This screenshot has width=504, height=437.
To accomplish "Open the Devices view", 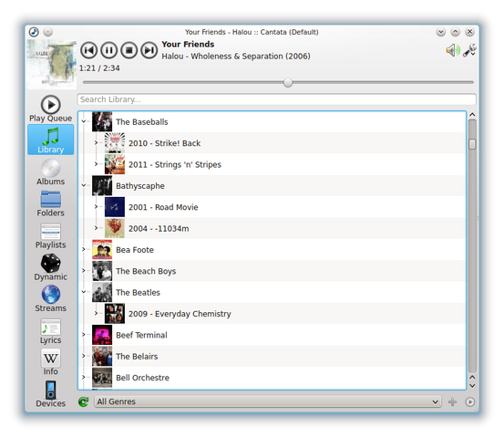I will [50, 394].
